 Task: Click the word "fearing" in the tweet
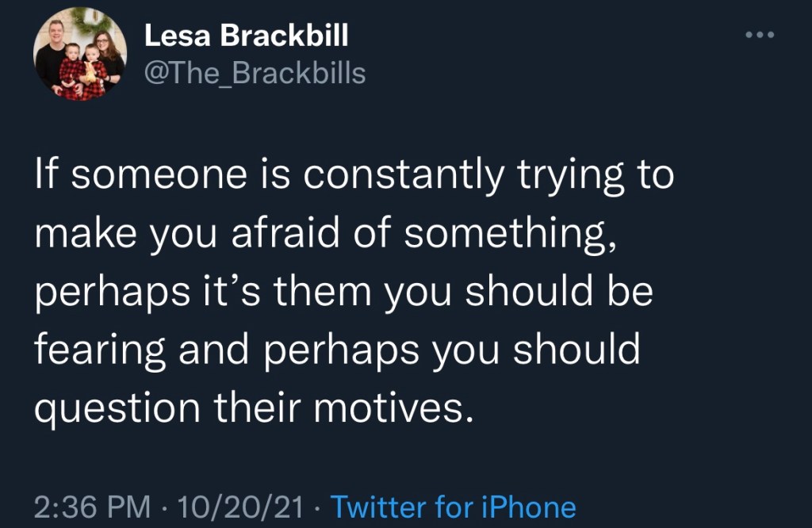[101, 351]
